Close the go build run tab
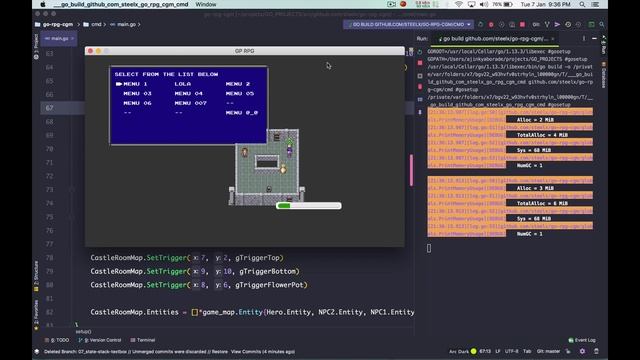 click(553, 39)
